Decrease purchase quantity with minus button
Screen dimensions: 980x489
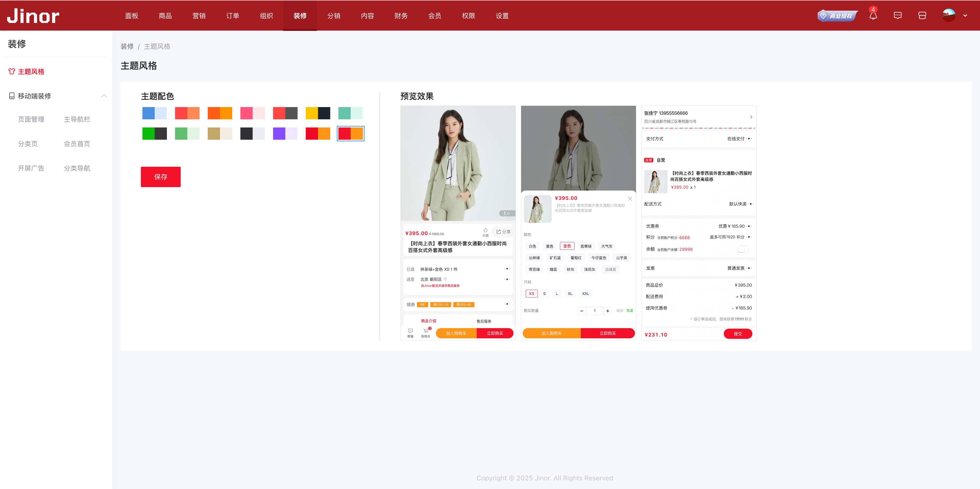582,311
